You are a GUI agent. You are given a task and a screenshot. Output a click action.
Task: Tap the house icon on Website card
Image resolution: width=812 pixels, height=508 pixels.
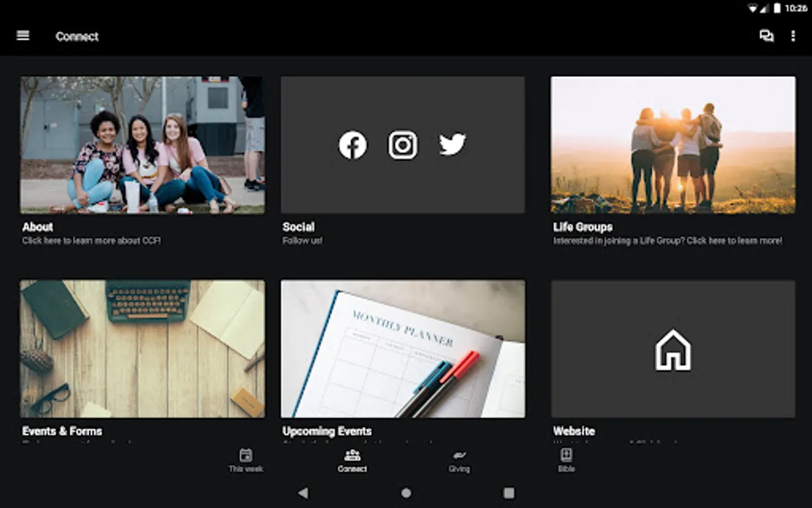(x=673, y=351)
